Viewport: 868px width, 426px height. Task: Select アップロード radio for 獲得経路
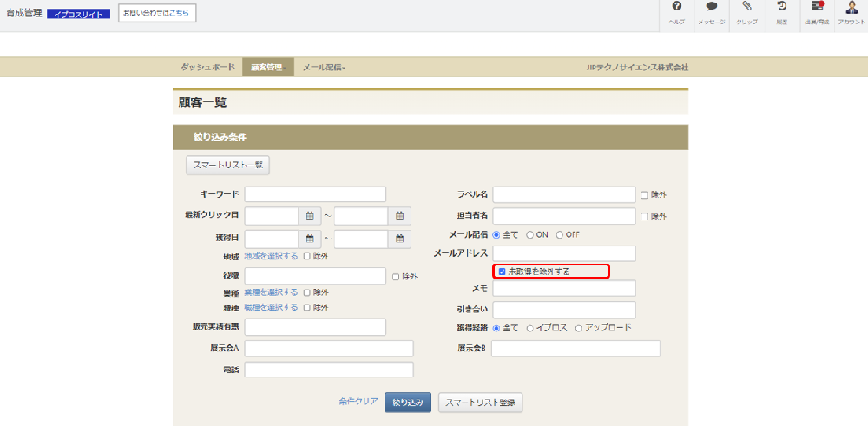point(579,328)
